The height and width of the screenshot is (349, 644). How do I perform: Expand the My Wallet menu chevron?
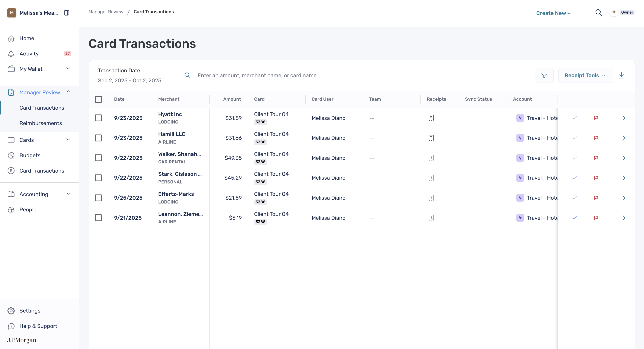[68, 68]
